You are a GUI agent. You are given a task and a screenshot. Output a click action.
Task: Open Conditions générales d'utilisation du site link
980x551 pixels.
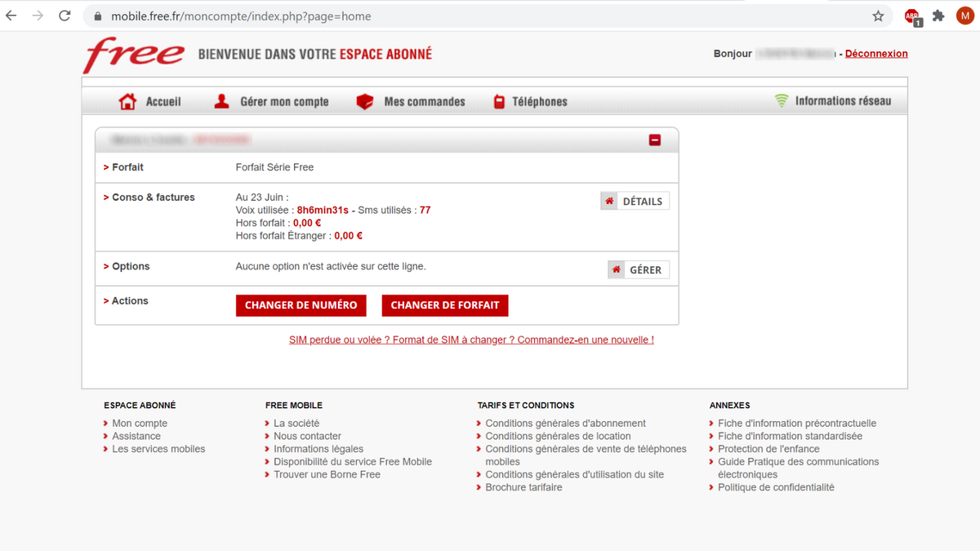pos(574,474)
